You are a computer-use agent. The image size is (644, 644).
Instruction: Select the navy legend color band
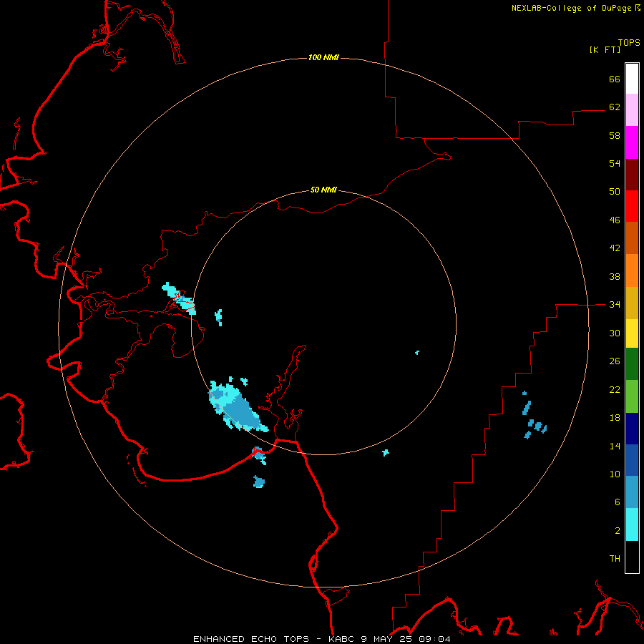pos(632,429)
